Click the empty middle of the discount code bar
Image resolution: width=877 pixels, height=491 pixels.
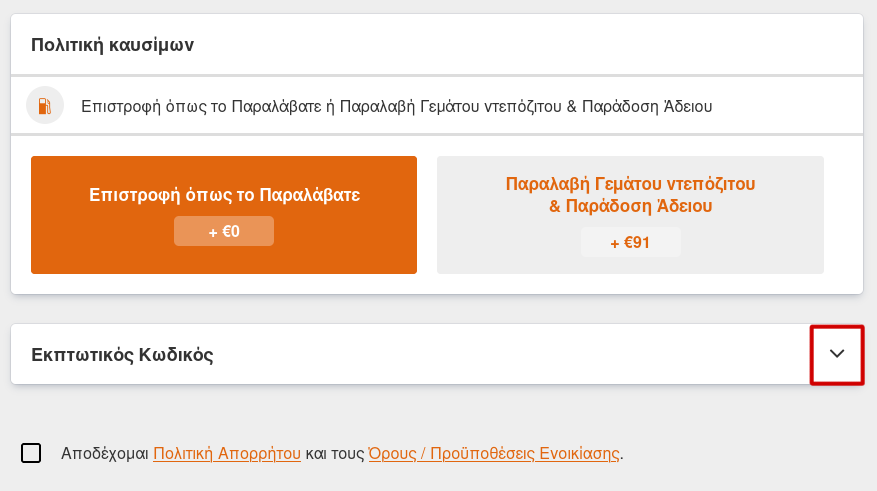(500, 354)
